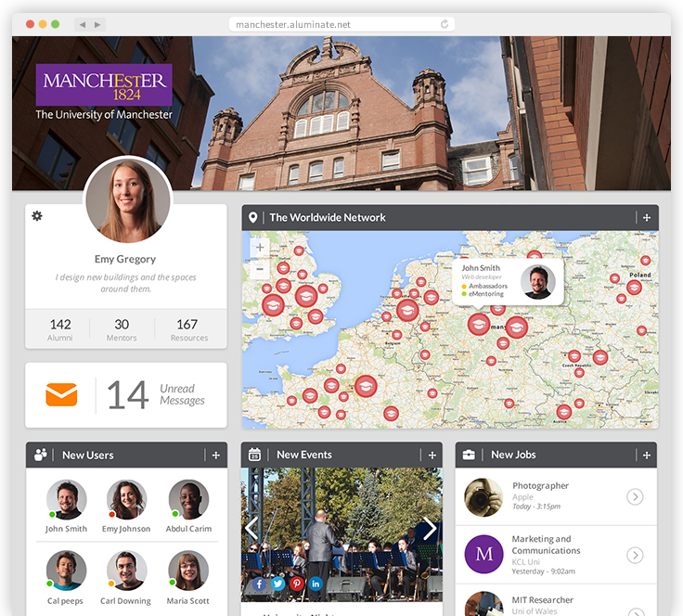Open Emy Johnson's user avatar
This screenshot has width=683, height=616.
pos(127,500)
